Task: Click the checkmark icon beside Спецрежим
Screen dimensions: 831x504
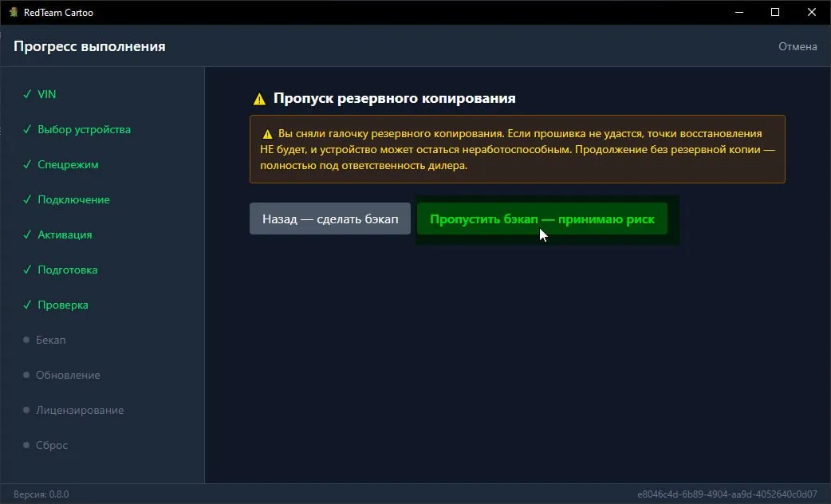Action: point(27,164)
